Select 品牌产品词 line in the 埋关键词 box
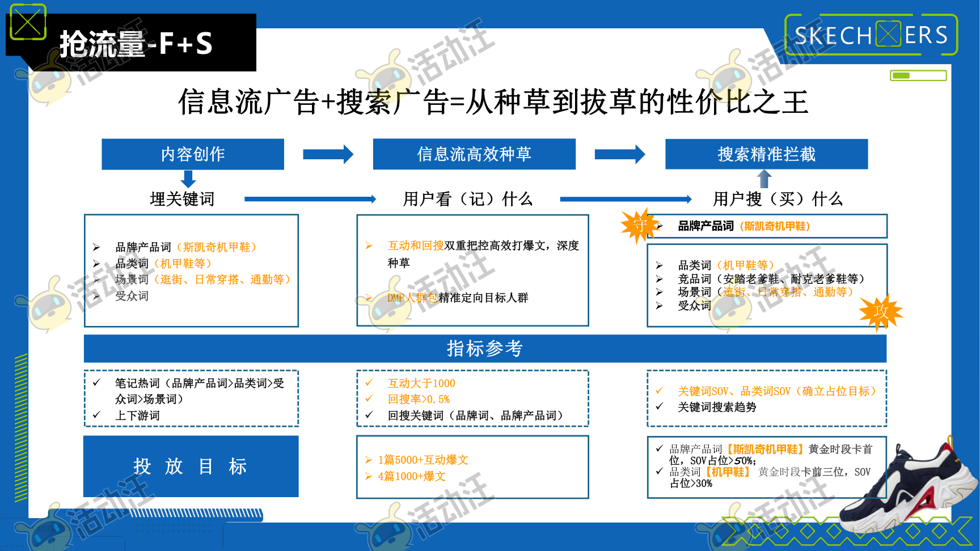This screenshot has height=551, width=980. (186, 247)
